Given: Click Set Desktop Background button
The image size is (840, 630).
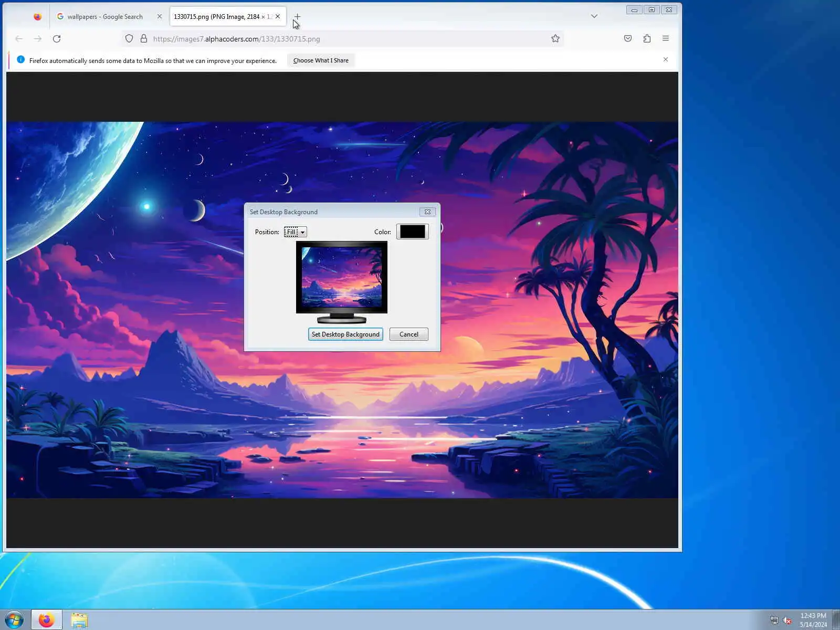Looking at the screenshot, I should click(x=345, y=334).
